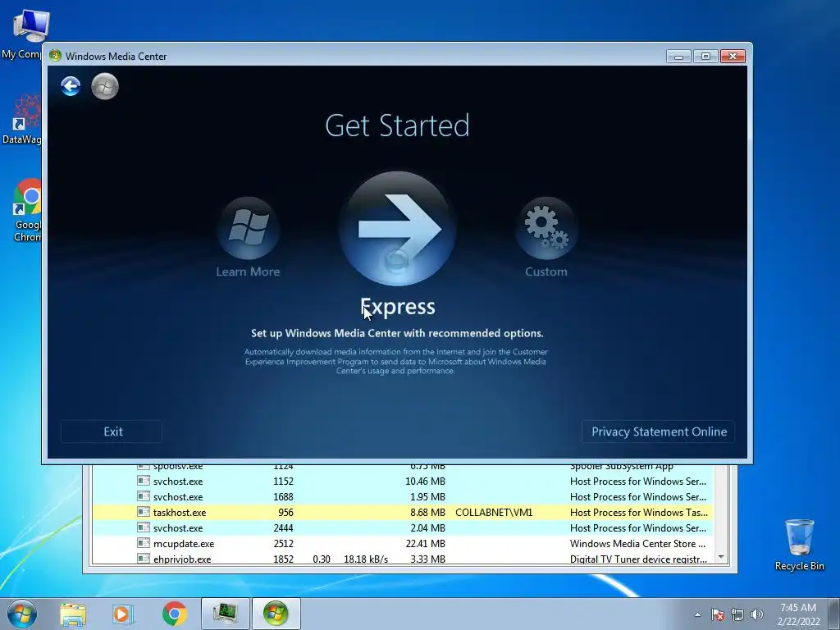Open My Computer desktop icon
The width and height of the screenshot is (840, 630).
[x=24, y=34]
